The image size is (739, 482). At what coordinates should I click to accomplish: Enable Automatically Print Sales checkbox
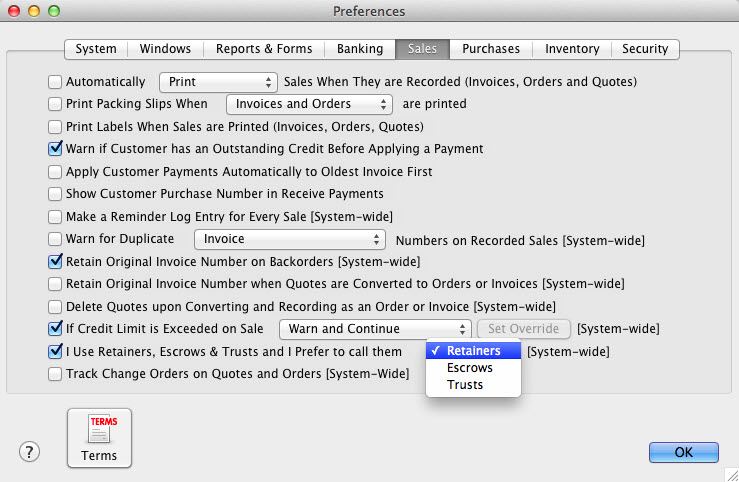tap(56, 82)
